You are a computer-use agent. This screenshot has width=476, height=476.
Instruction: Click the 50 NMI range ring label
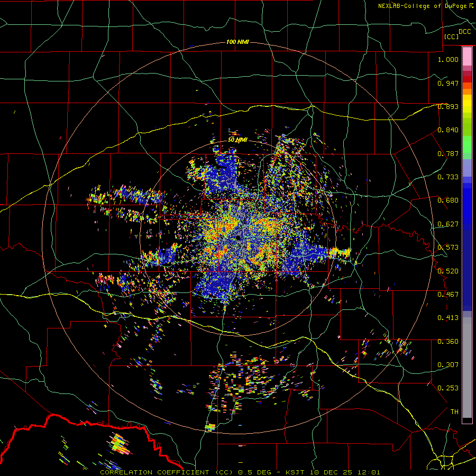tap(237, 140)
